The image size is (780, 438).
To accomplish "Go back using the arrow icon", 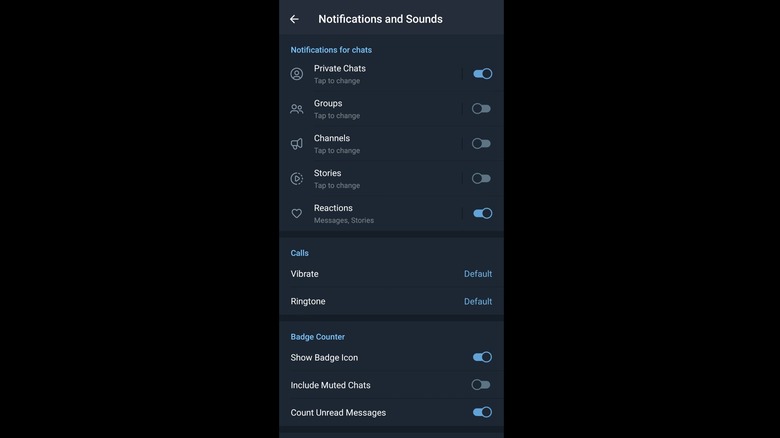I will pos(294,19).
